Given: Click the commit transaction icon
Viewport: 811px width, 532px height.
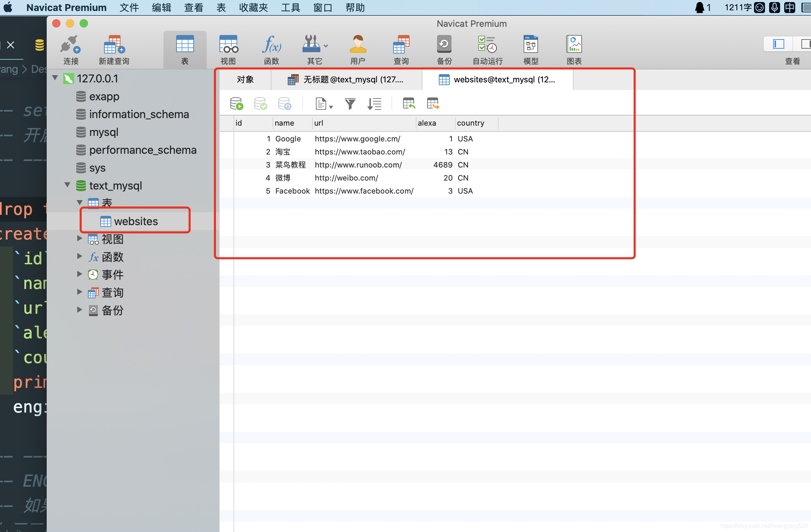Looking at the screenshot, I should [261, 103].
